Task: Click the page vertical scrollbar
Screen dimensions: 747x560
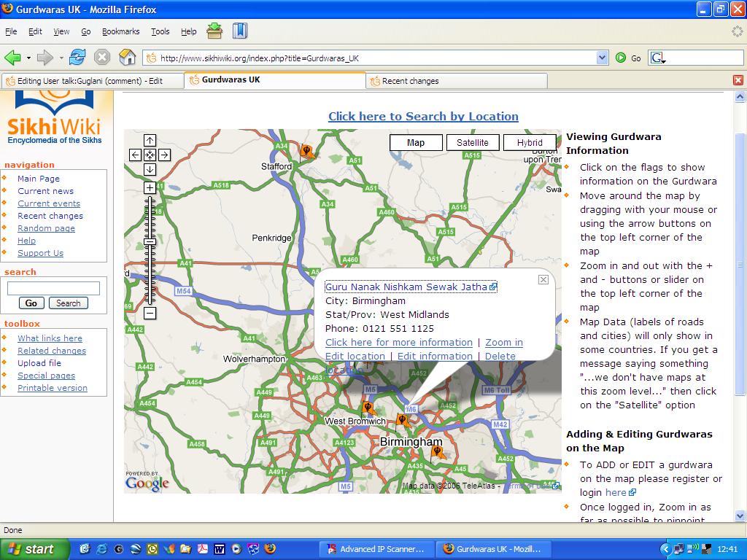Action: coord(740,264)
